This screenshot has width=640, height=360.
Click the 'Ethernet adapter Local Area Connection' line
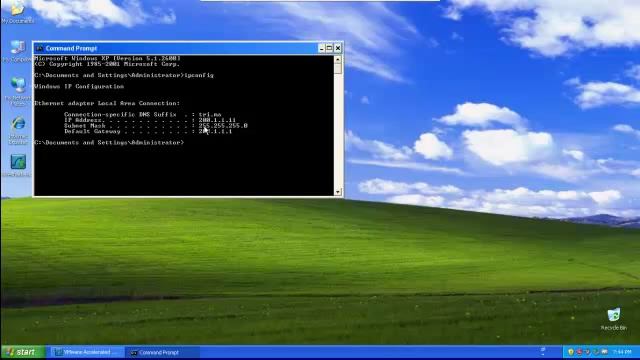[x=107, y=103]
